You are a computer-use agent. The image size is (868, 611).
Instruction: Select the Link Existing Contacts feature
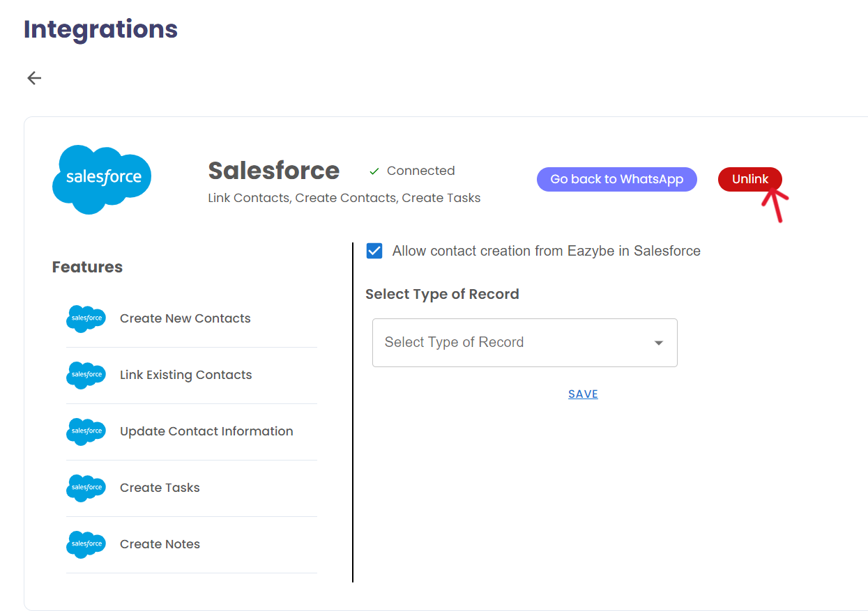pos(185,375)
